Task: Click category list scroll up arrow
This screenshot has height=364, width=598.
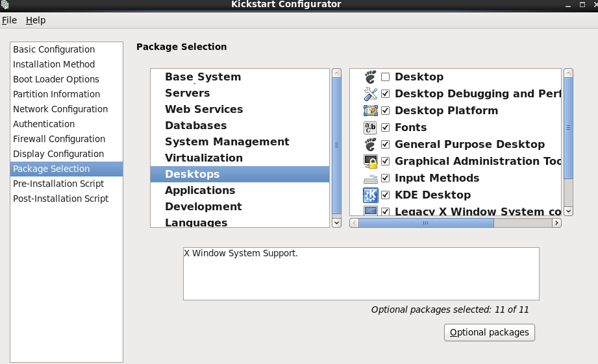Action: pyautogui.click(x=336, y=73)
